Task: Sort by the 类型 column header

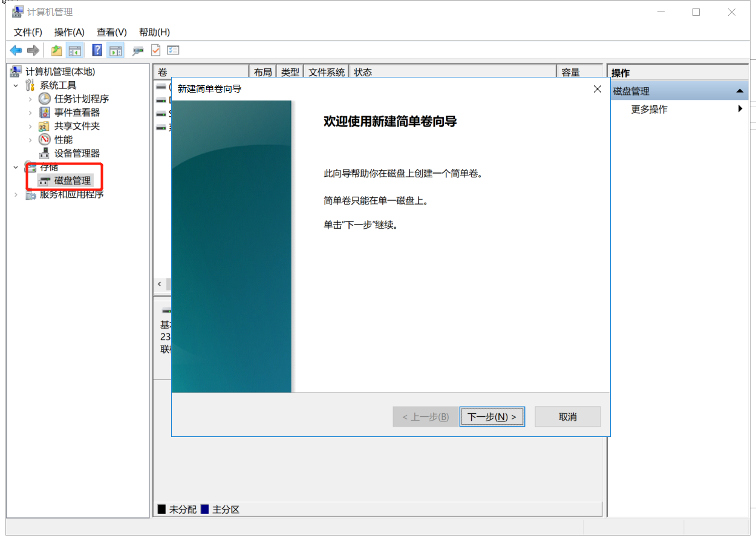Action: pos(290,72)
